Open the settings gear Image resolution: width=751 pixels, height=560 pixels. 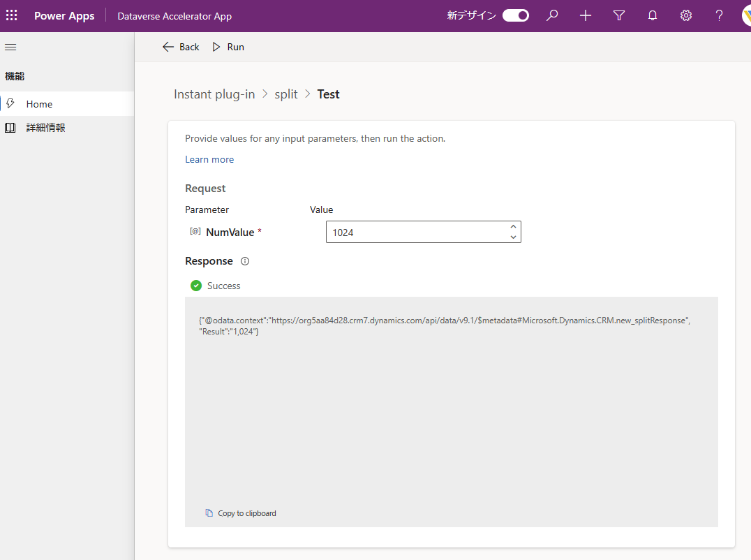pyautogui.click(x=686, y=15)
